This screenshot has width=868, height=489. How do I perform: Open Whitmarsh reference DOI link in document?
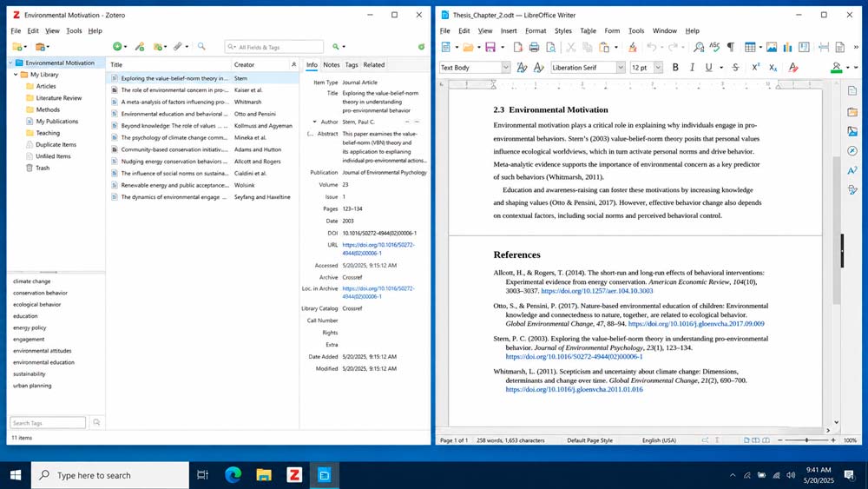pyautogui.click(x=574, y=389)
